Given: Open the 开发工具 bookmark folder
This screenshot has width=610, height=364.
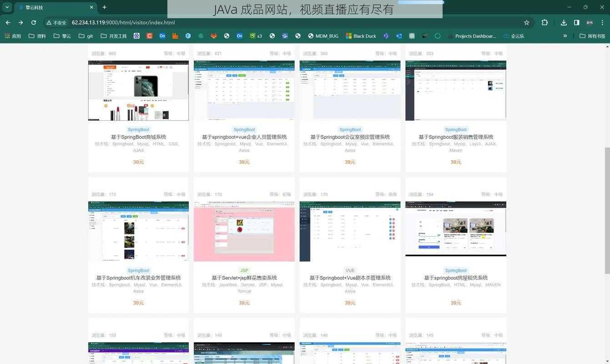Looking at the screenshot, I should click(114, 36).
